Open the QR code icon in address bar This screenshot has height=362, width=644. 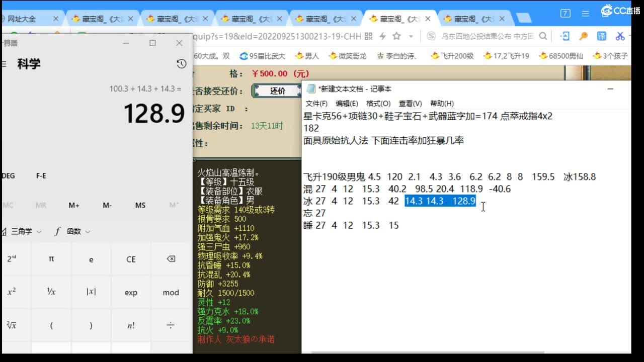[368, 36]
